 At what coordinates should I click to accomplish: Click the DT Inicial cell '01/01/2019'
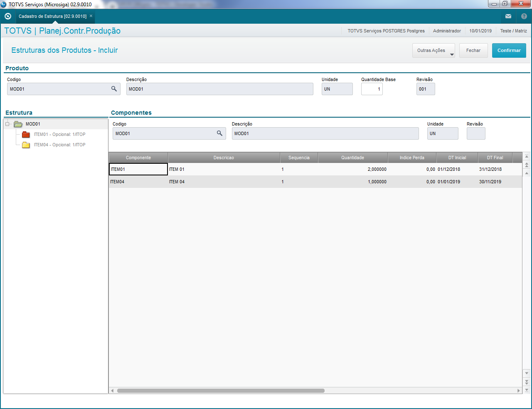tap(457, 182)
